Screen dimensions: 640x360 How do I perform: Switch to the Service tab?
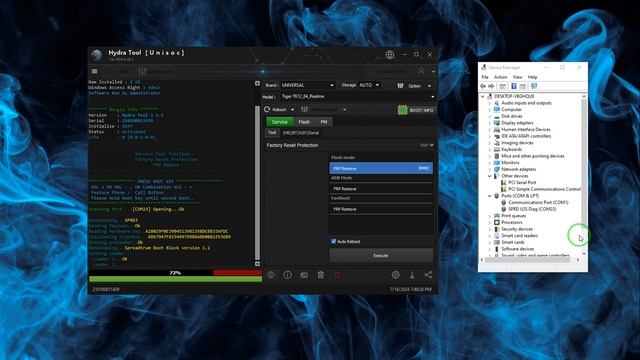(x=280, y=122)
